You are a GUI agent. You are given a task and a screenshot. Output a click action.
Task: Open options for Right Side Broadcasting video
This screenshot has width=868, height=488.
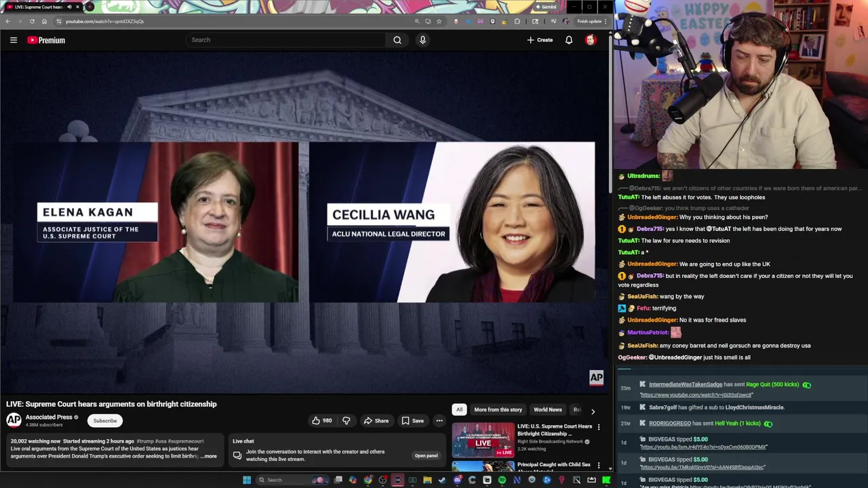click(599, 428)
